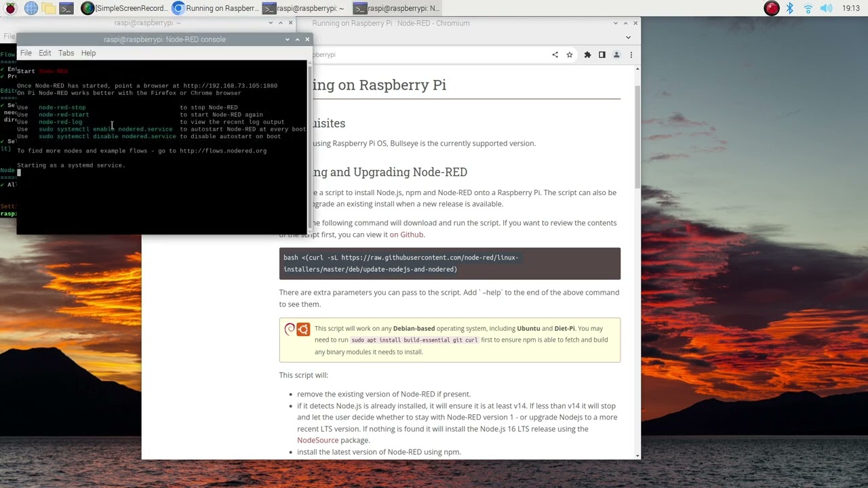
Task: Open the Bluetooth tray menu
Action: pyautogui.click(x=790, y=8)
